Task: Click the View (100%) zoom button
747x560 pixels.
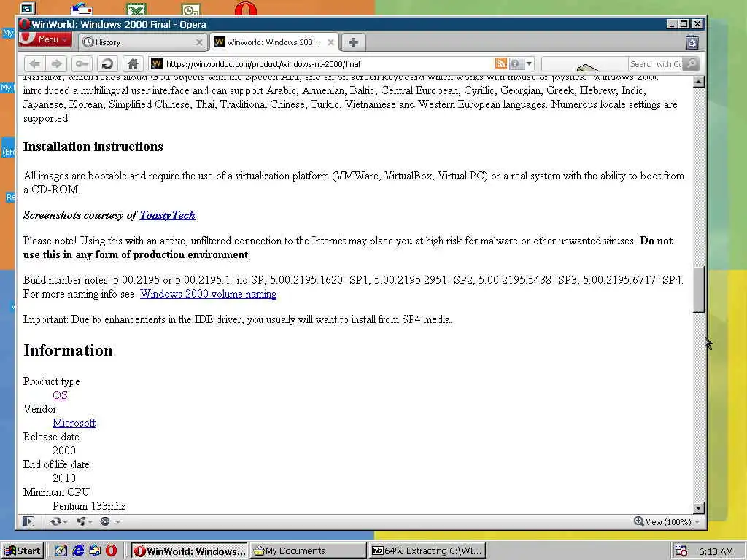Action: [x=662, y=522]
